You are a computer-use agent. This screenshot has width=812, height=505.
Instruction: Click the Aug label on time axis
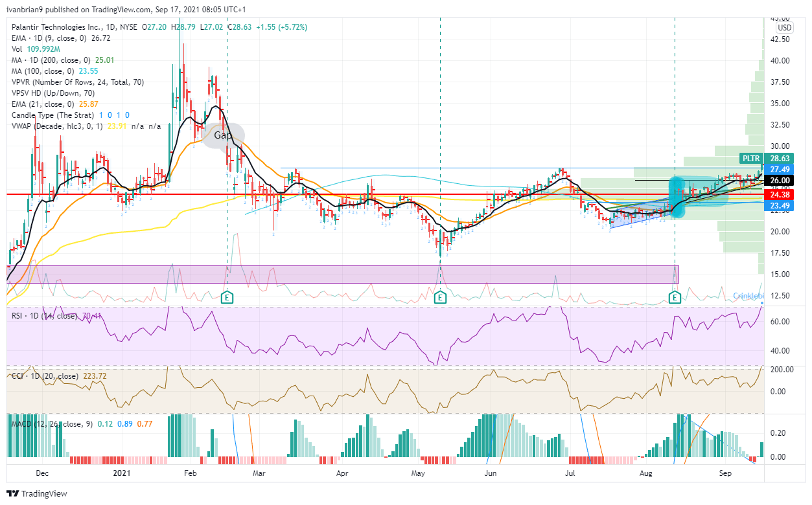click(x=645, y=473)
